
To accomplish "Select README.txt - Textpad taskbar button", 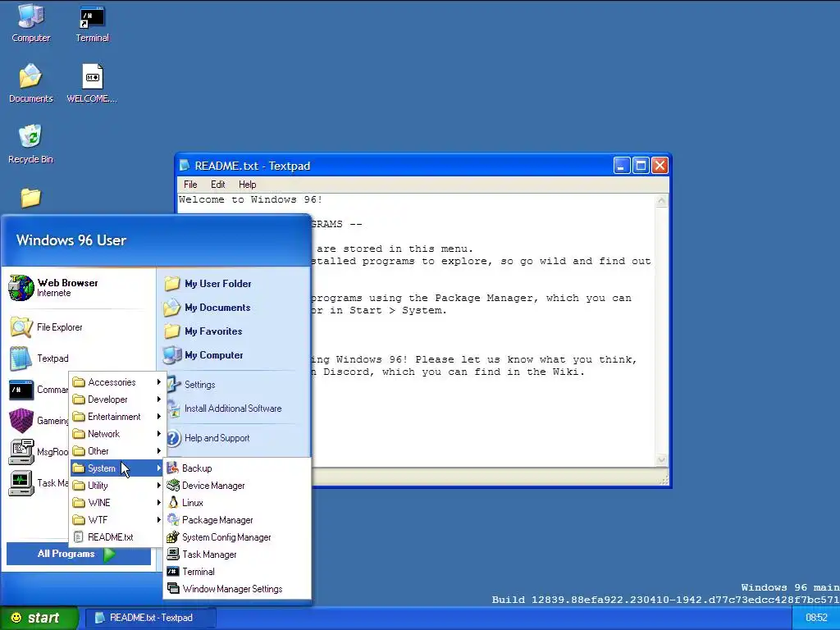I will point(151,618).
